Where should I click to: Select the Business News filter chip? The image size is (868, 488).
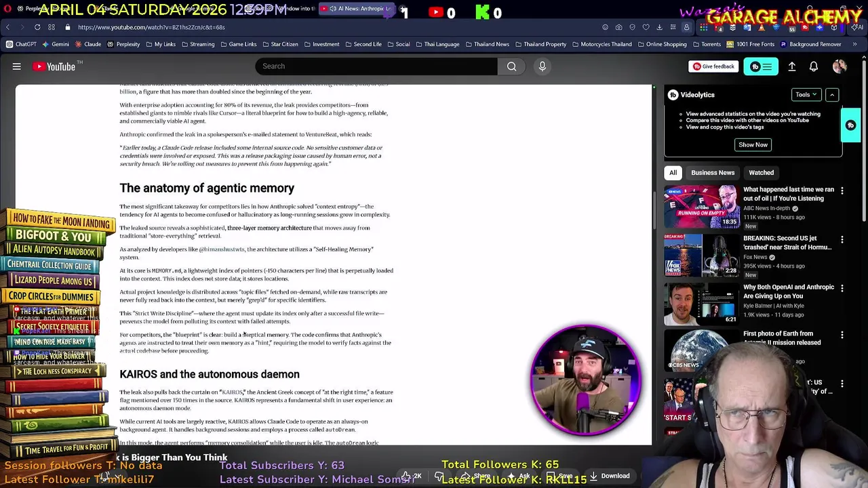point(713,173)
